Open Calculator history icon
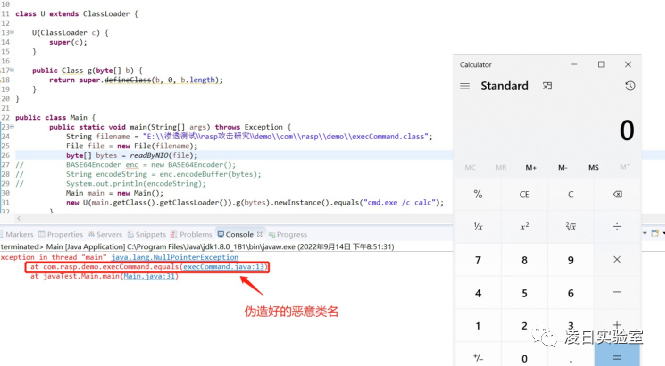 630,86
